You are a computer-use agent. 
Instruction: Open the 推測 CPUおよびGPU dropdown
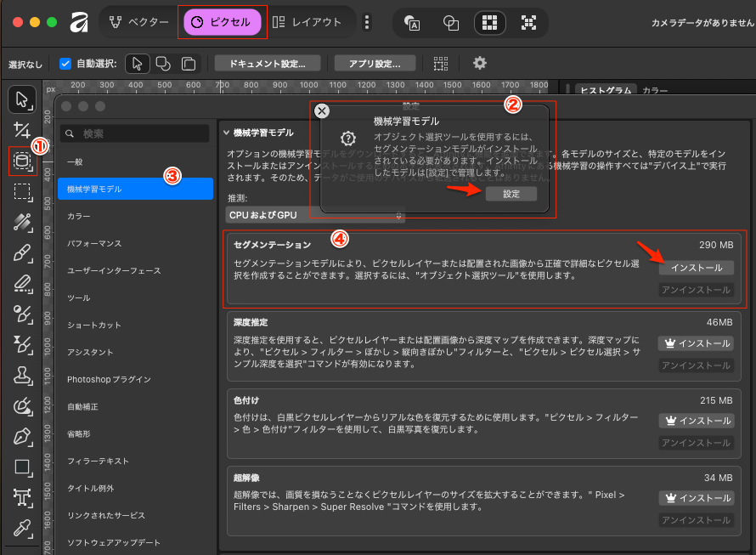pos(315,215)
